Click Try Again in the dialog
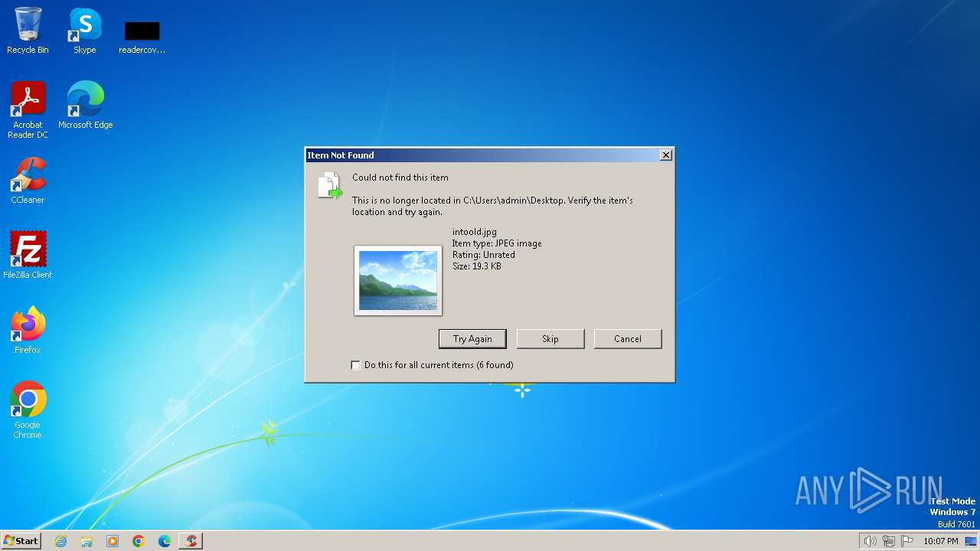This screenshot has height=551, width=980. (x=472, y=339)
